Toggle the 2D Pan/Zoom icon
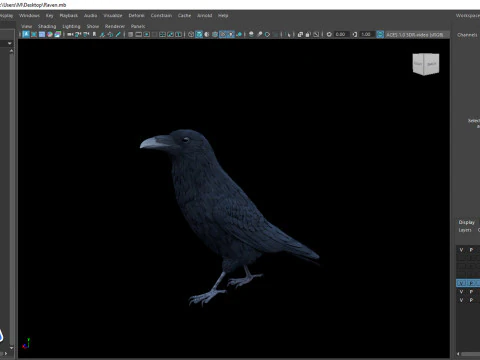The height and width of the screenshot is (360, 480). tap(110, 34)
